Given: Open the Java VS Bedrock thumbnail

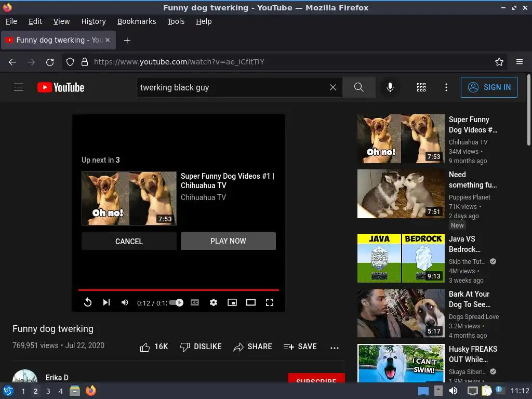Looking at the screenshot, I should pos(401,258).
